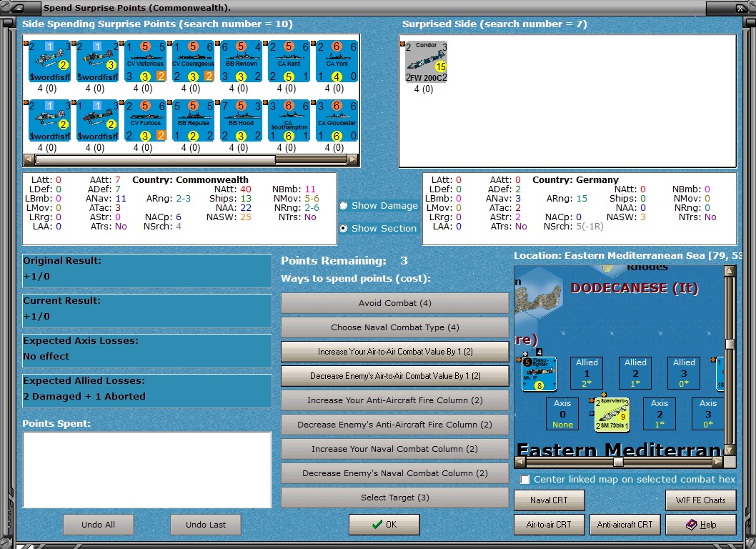Click the "Country: Commonwealth" heading
The width and height of the screenshot is (756, 549).
coord(191,180)
